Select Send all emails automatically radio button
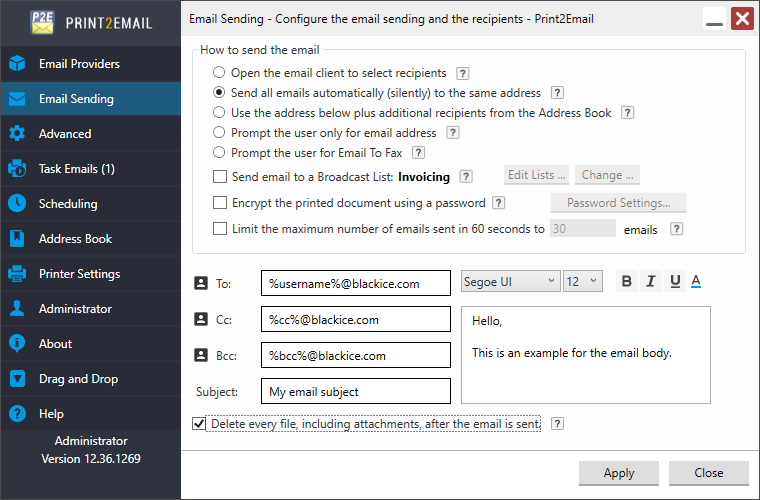760x500 pixels. pyautogui.click(x=219, y=93)
